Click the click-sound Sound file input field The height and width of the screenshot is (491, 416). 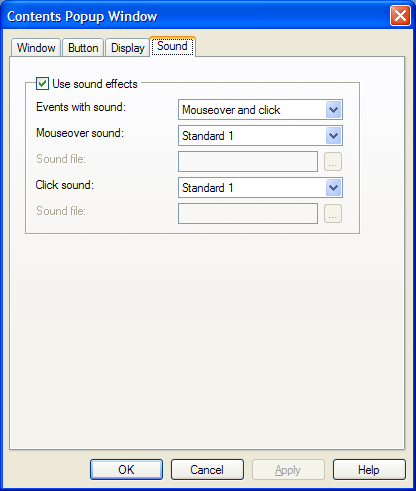tap(248, 214)
